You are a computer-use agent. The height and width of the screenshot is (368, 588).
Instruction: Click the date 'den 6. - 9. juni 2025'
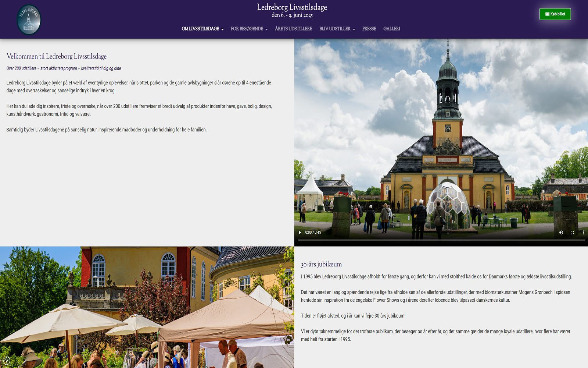click(x=292, y=15)
